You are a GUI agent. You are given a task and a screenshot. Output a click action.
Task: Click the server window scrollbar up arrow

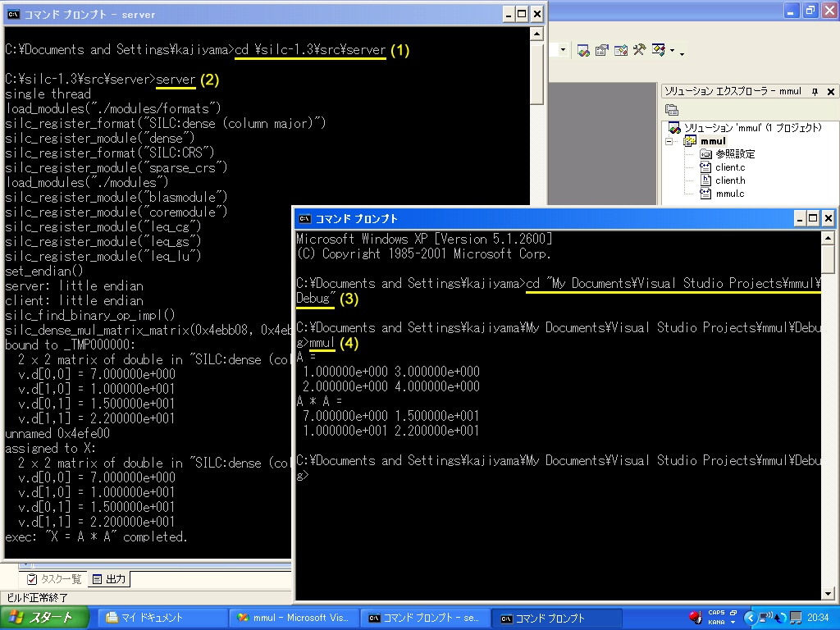(536, 34)
